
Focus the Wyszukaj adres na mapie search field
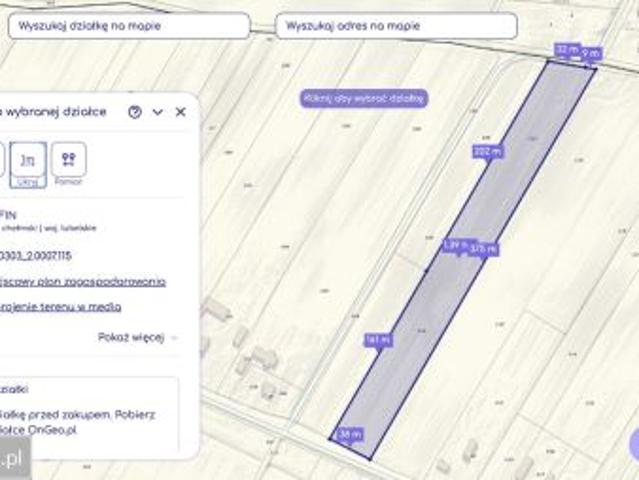396,26
